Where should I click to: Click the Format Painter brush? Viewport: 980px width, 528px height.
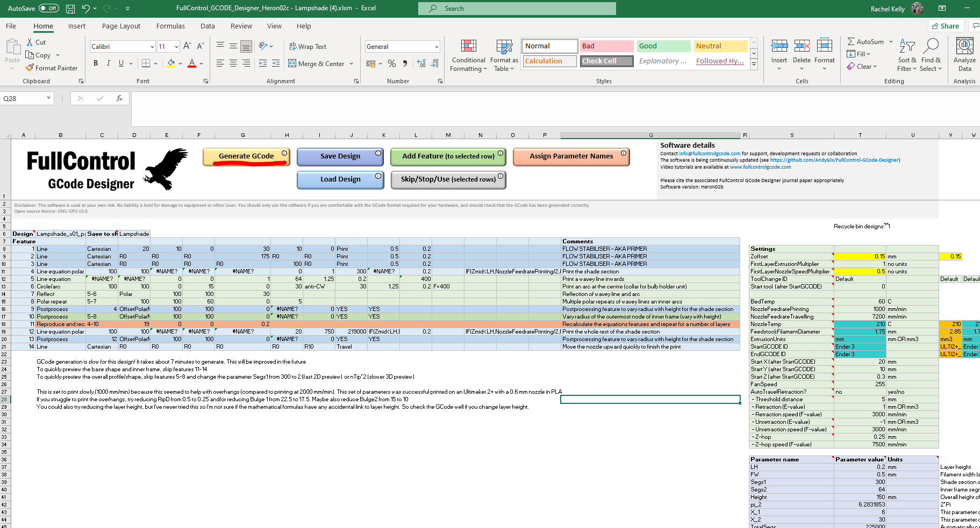tap(30, 68)
